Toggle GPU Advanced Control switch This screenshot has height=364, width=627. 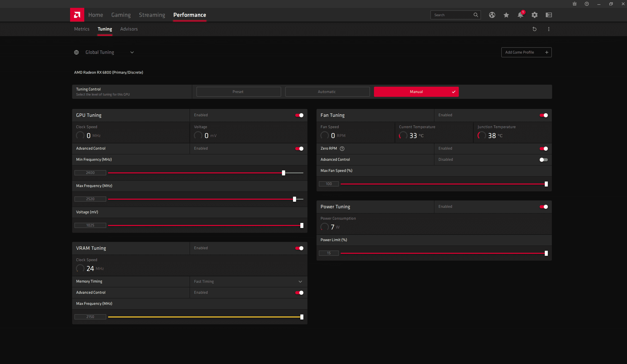pos(299,149)
